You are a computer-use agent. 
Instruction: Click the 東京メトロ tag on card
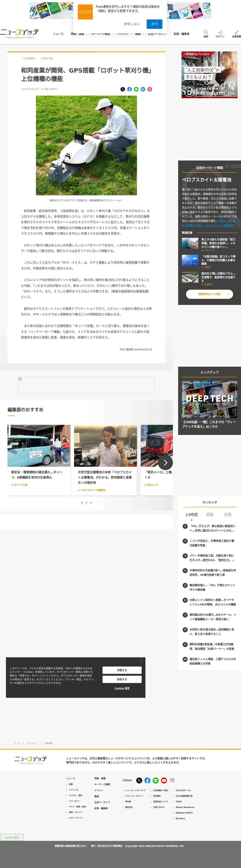pyautogui.click(x=151, y=485)
